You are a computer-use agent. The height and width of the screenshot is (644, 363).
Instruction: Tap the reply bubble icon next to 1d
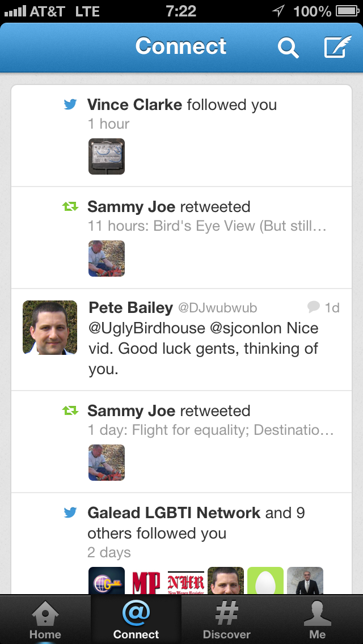coord(313,307)
